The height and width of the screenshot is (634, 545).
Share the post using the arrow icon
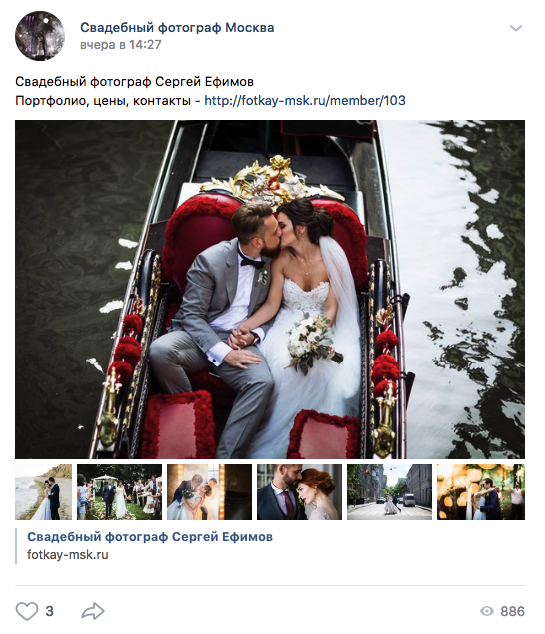(93, 611)
